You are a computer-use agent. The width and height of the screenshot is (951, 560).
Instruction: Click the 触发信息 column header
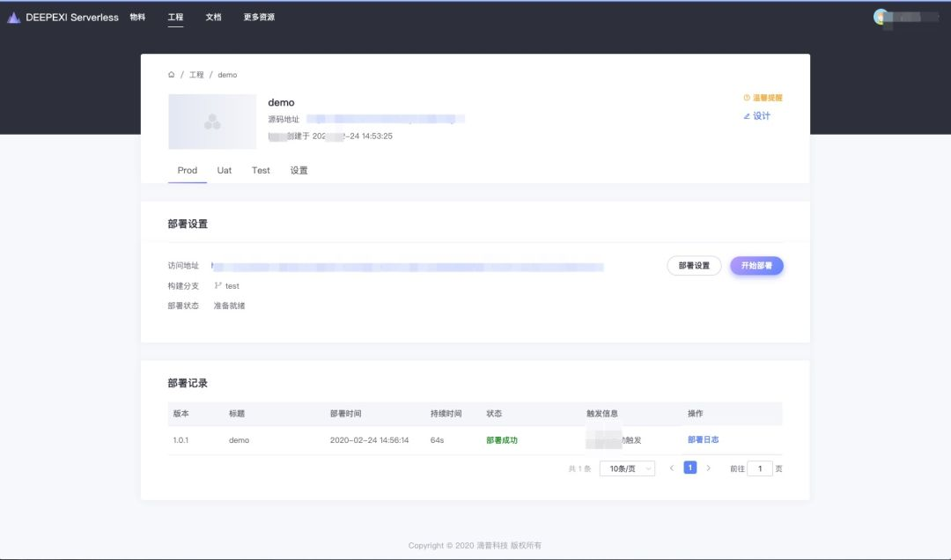click(x=602, y=413)
